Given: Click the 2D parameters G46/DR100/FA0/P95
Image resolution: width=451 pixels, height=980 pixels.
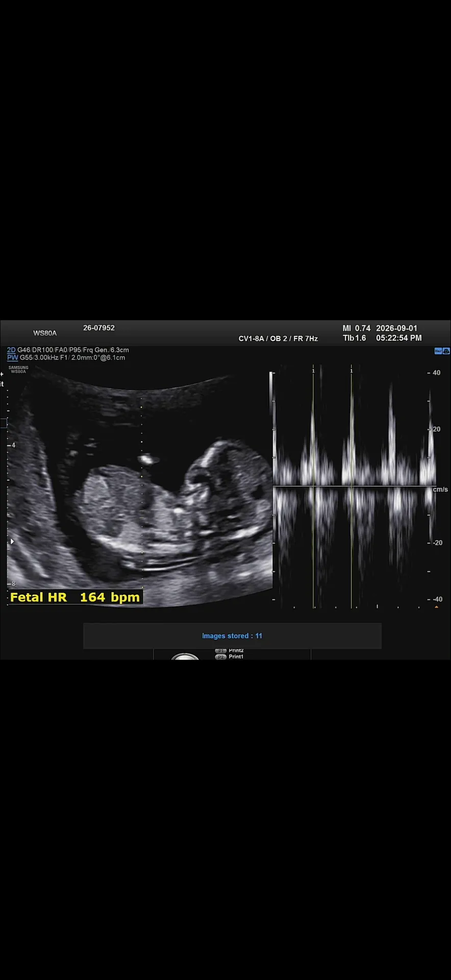Looking at the screenshot, I should (x=49, y=350).
